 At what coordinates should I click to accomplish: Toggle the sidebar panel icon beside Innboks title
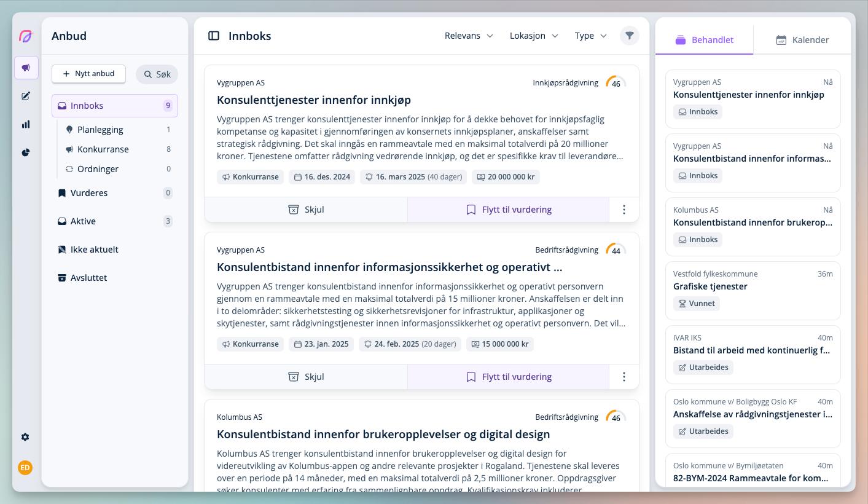[x=214, y=36]
